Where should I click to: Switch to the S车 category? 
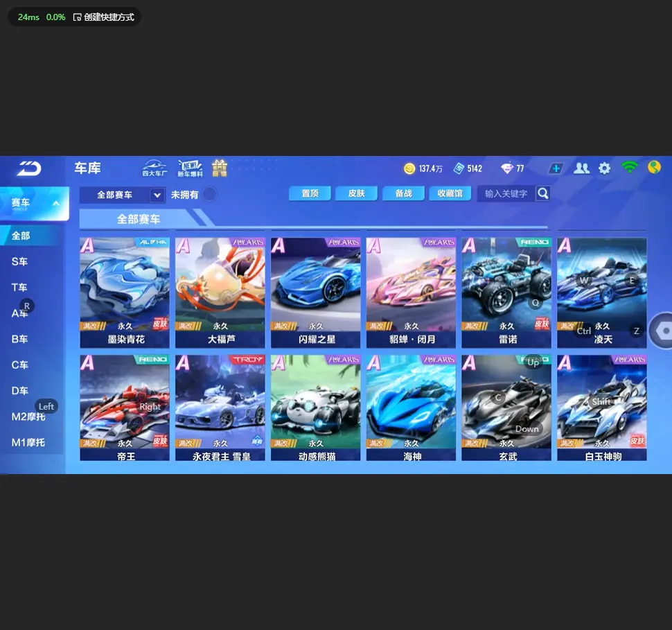point(19,261)
